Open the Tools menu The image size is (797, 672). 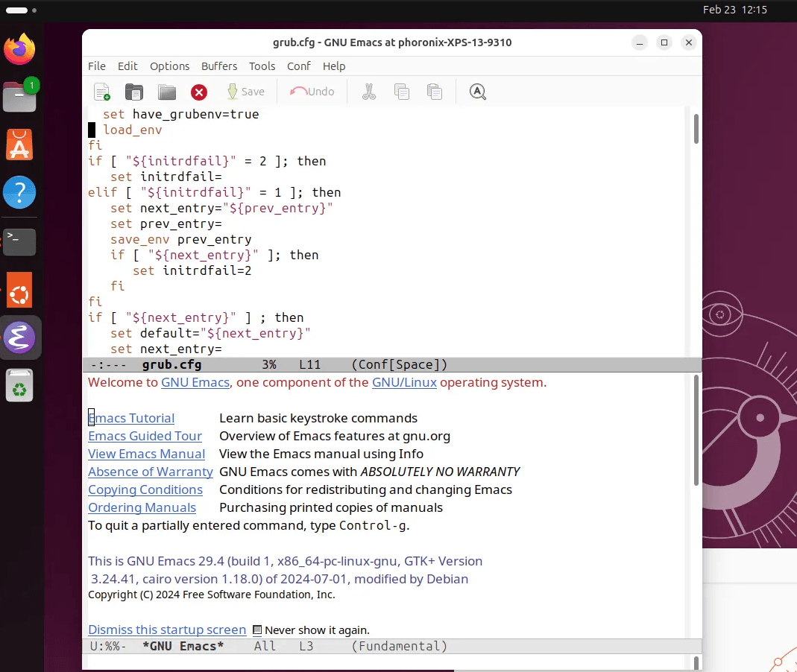[262, 66]
